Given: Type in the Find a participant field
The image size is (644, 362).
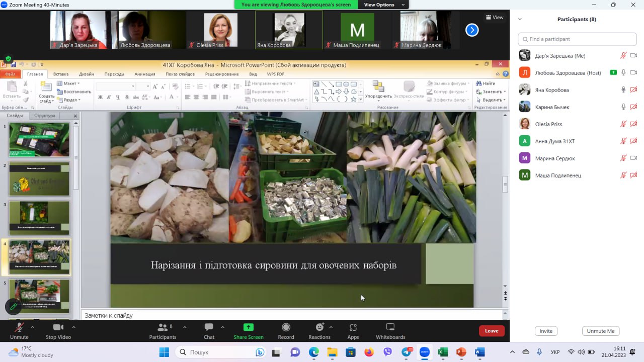Looking at the screenshot, I should click(577, 39).
